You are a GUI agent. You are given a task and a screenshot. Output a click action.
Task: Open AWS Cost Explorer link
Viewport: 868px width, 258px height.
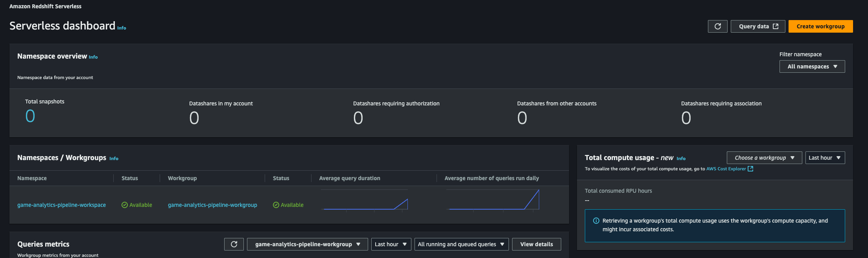pyautogui.click(x=726, y=169)
